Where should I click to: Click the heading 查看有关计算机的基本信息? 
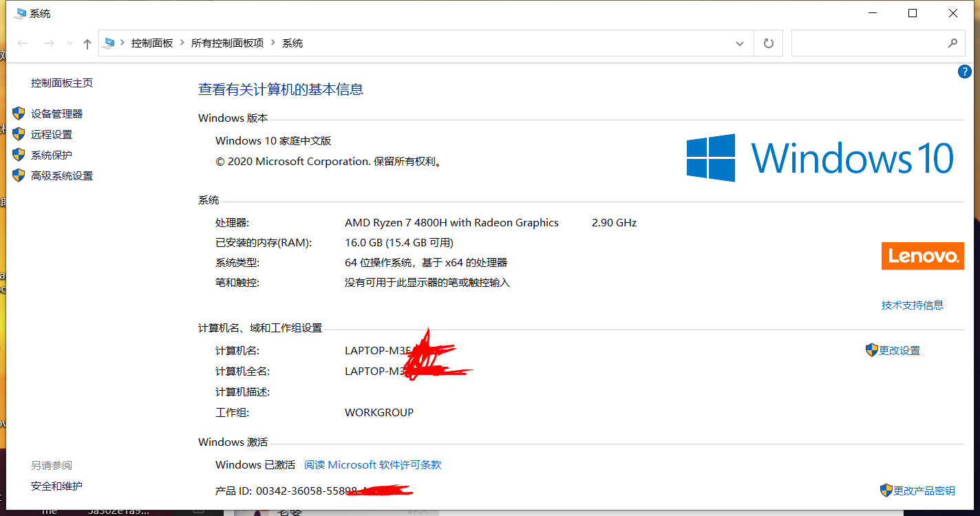click(x=281, y=89)
